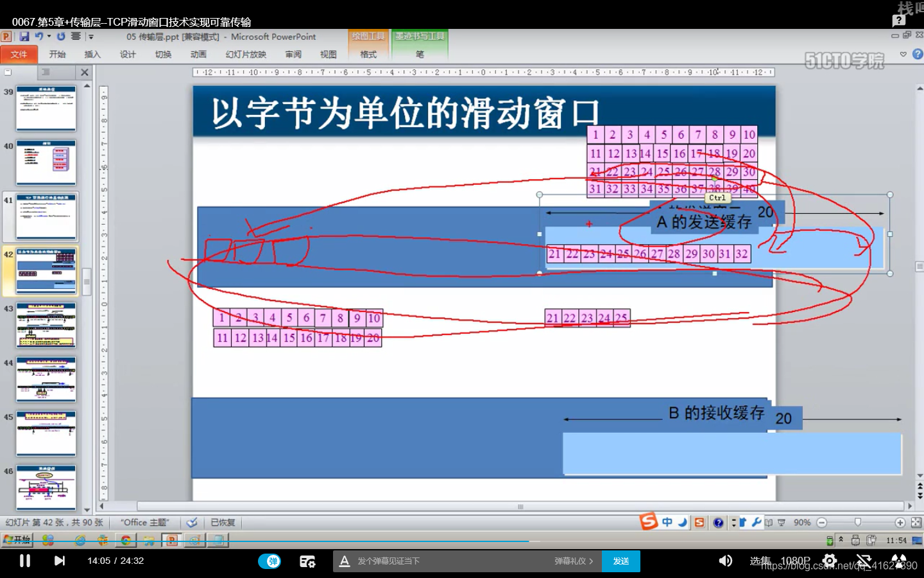Mute the video volume icon

pos(726,561)
